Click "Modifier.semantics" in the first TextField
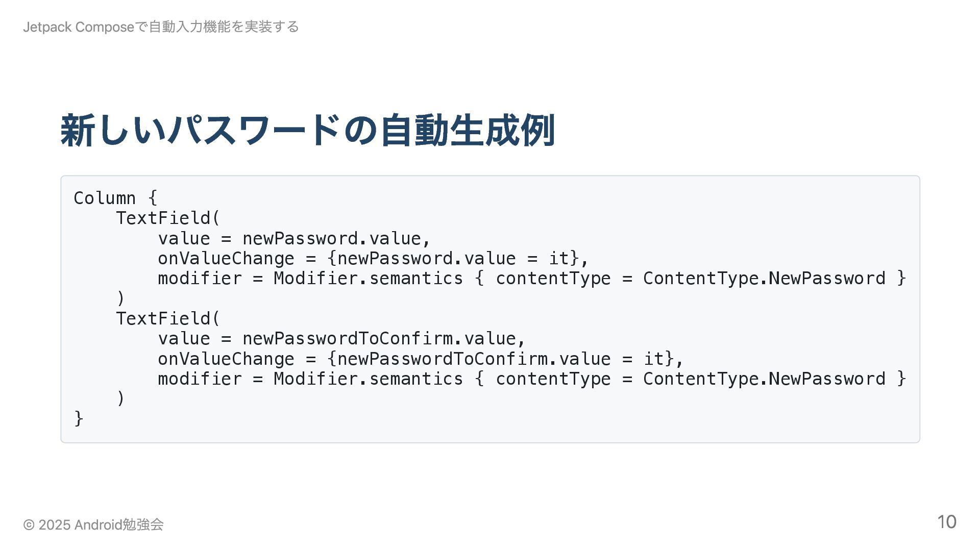Screen dimensions: 980x551 pos(368,279)
